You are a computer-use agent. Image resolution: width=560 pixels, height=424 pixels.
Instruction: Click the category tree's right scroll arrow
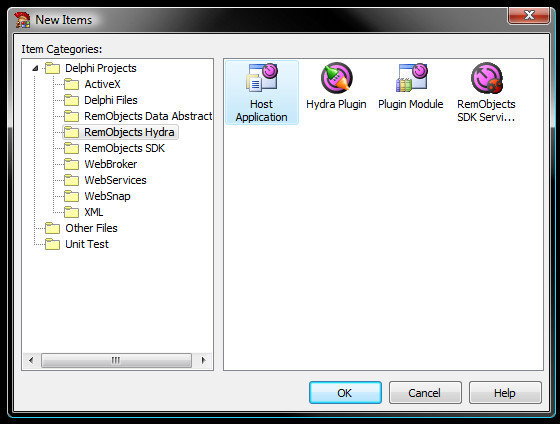click(204, 360)
